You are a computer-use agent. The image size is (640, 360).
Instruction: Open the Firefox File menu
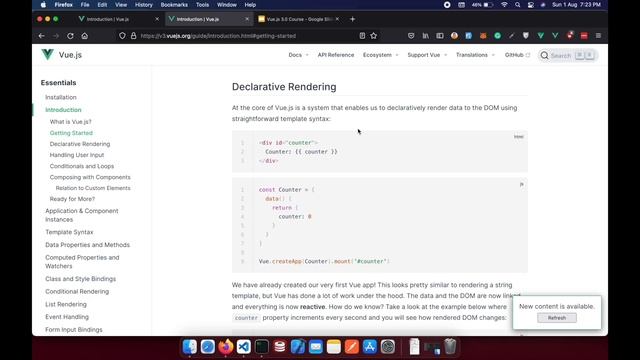tap(85, 5)
